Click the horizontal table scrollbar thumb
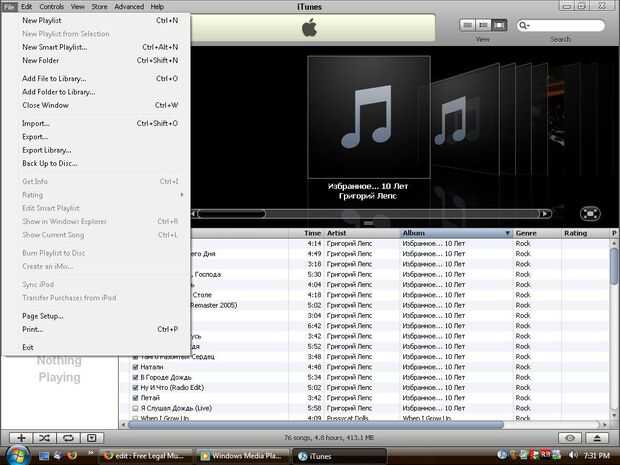620x465 pixels. (316, 425)
